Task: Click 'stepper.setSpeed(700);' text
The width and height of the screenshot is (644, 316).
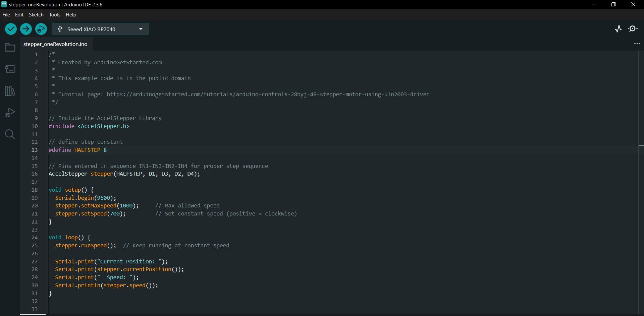Action: 91,213
